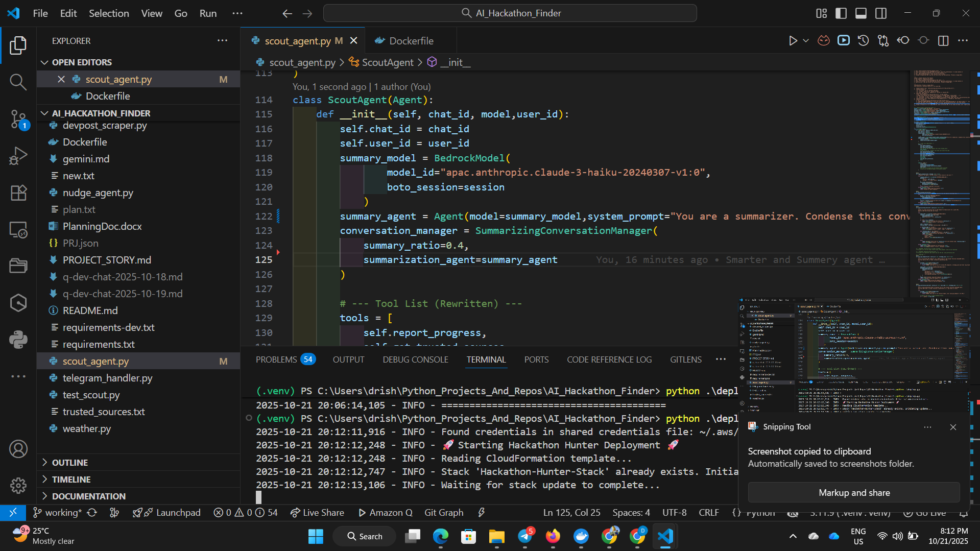Select the Search icon in the Activity Bar
Viewport: 980px width, 551px height.
pyautogui.click(x=18, y=82)
